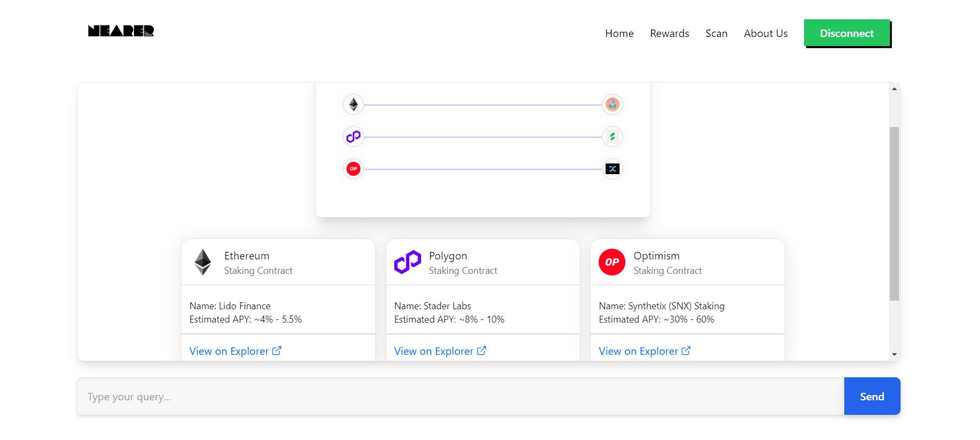Viewport: 980px width, 440px height.
Task: Click 'Estimated APY: ~8% - 10%' text
Action: 450,319
